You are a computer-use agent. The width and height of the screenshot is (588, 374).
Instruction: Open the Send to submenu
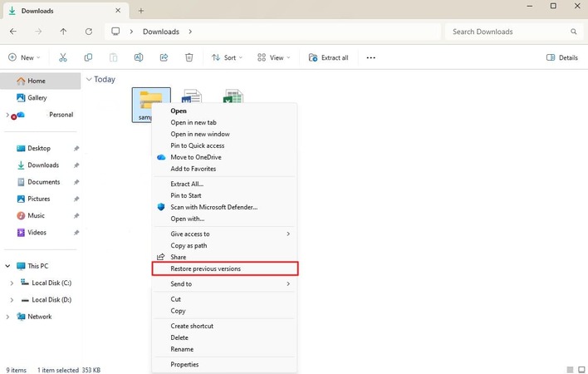224,283
